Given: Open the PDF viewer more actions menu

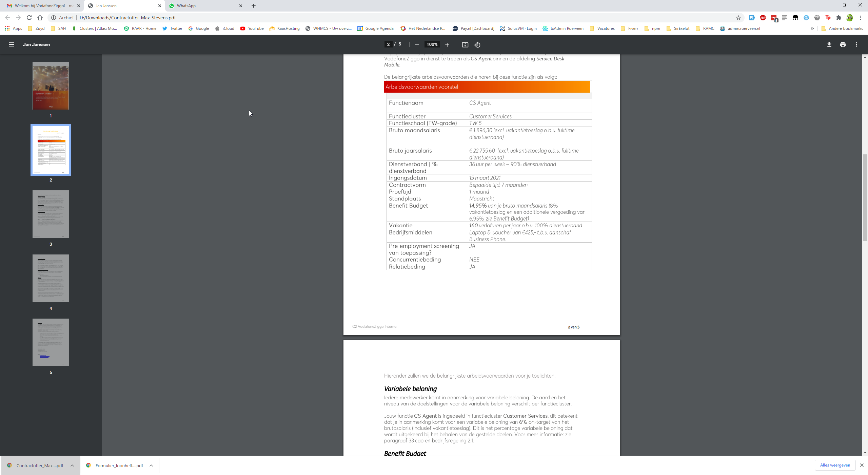Looking at the screenshot, I should coord(856,44).
